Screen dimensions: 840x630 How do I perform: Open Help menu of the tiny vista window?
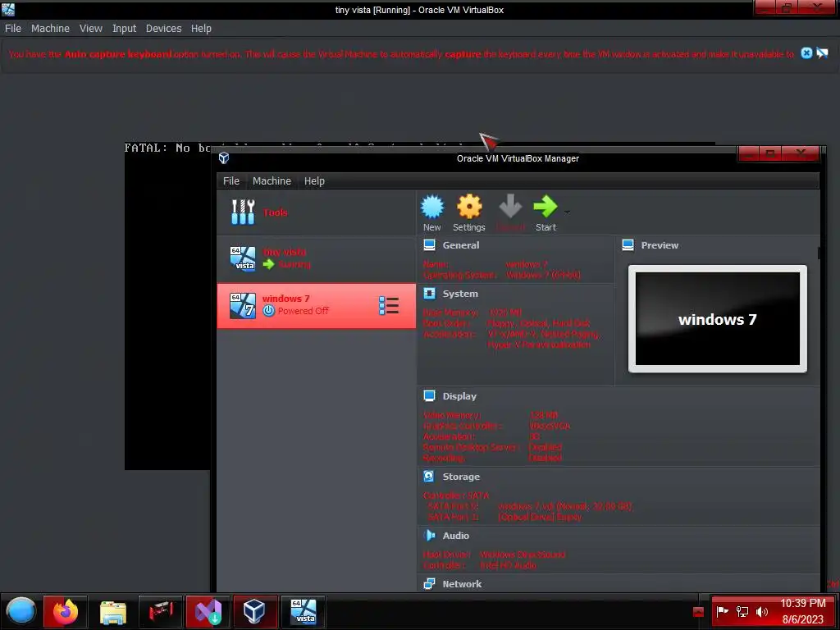pos(201,29)
